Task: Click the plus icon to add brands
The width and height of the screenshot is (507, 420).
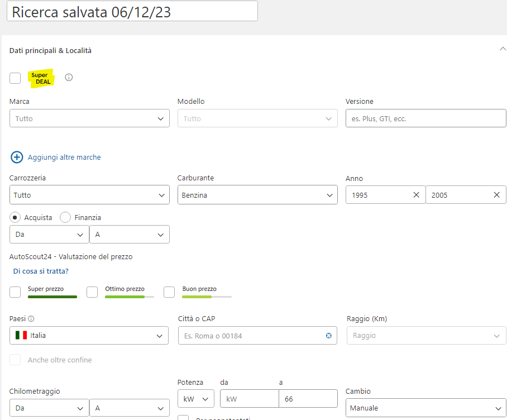Action: coord(17,157)
